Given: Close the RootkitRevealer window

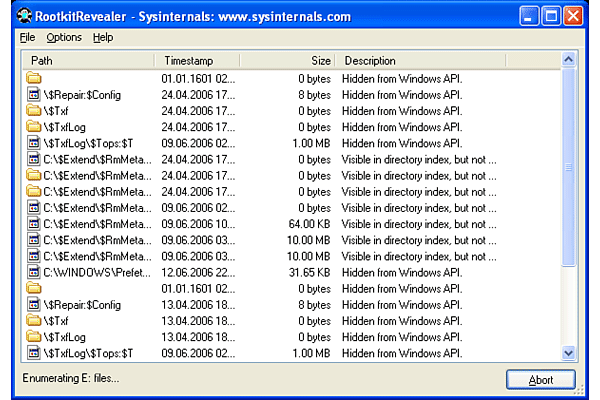Looking at the screenshot, I should coord(573,16).
